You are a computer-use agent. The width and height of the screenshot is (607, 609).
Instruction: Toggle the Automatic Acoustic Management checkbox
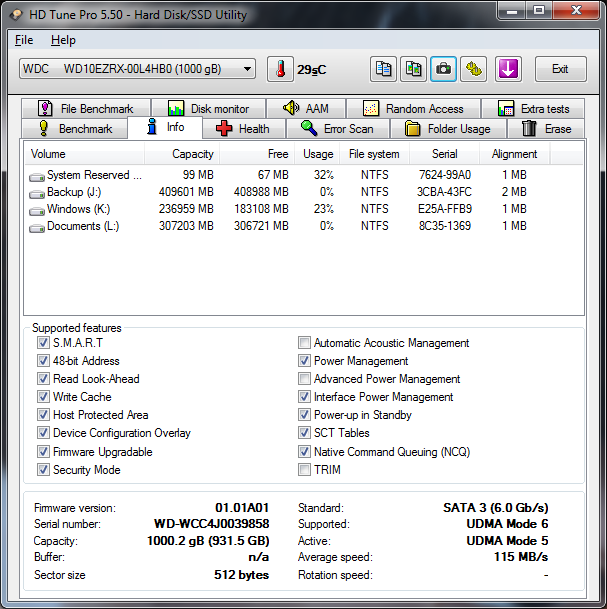(x=304, y=343)
